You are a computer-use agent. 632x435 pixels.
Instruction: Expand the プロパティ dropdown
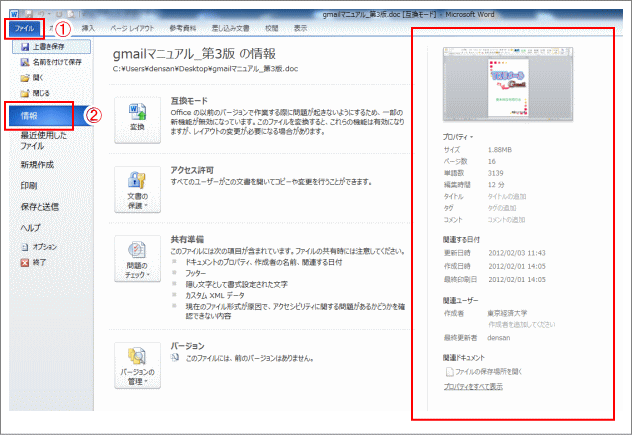coord(458,137)
